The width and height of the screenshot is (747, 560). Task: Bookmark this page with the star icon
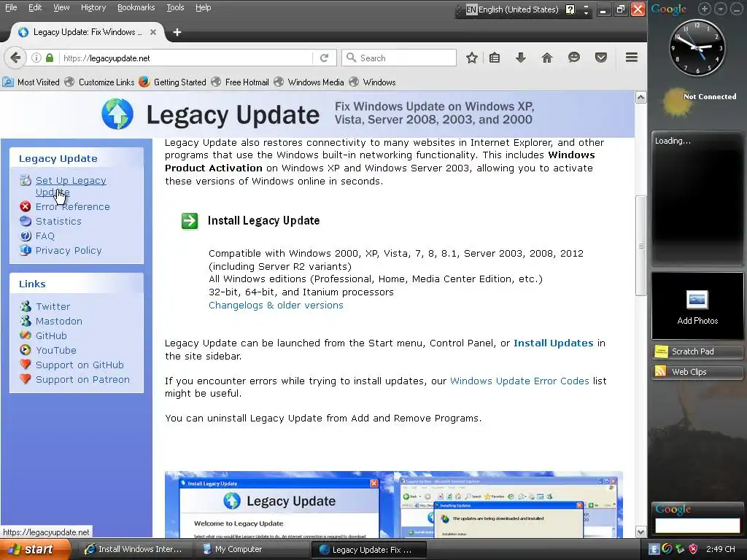472,58
